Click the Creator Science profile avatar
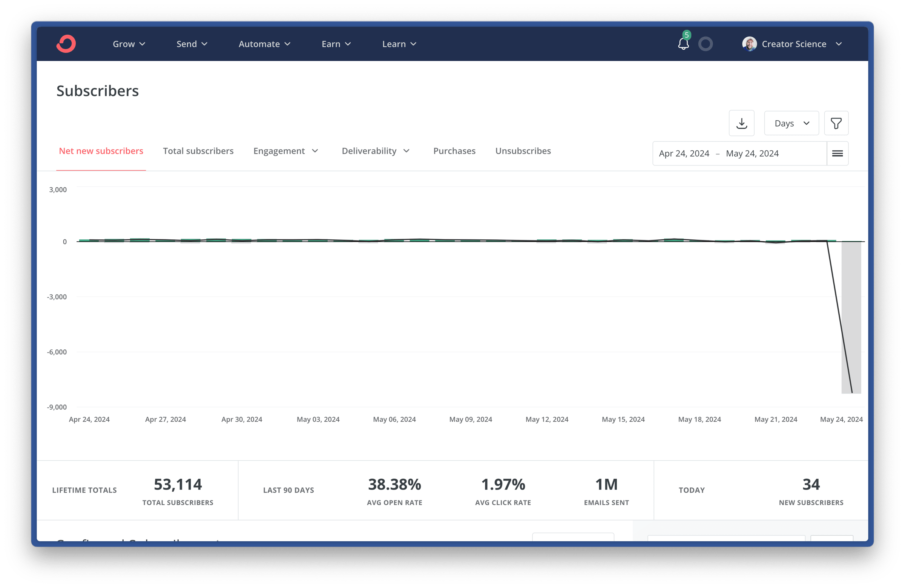This screenshot has width=905, height=588. click(749, 44)
